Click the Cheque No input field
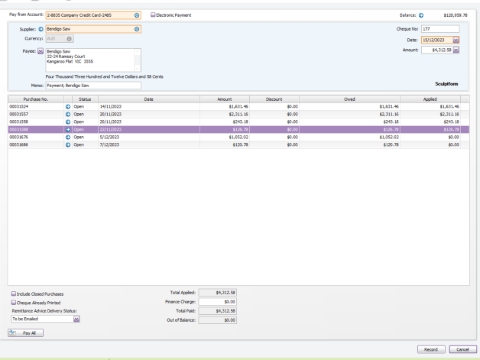 [440, 29]
